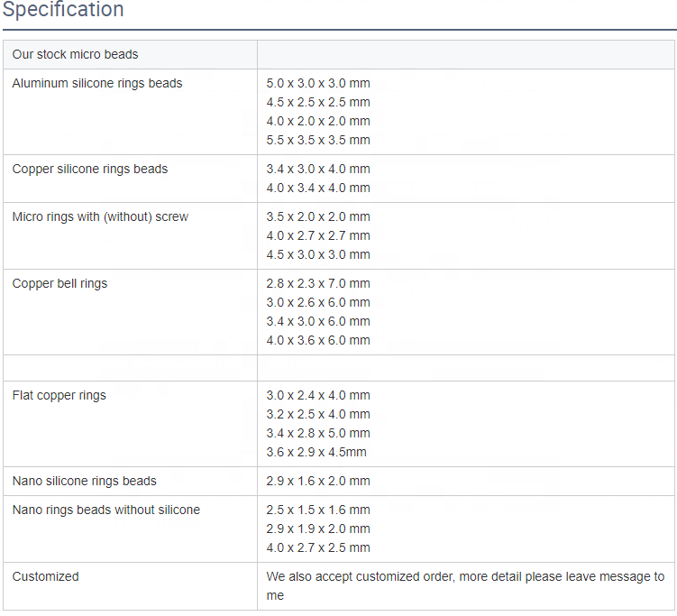Click the 'Flat copper rings' row label
This screenshot has height=616, width=677.
pos(59,395)
